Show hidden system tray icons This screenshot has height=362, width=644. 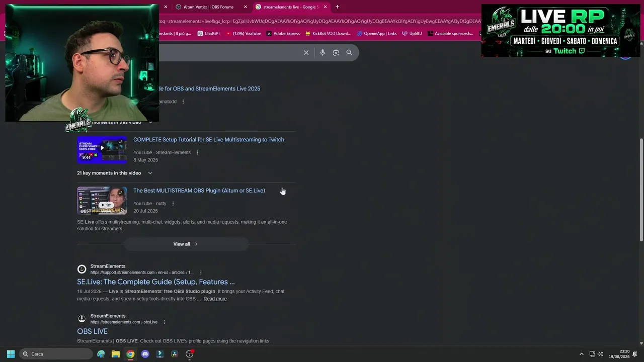582,354
